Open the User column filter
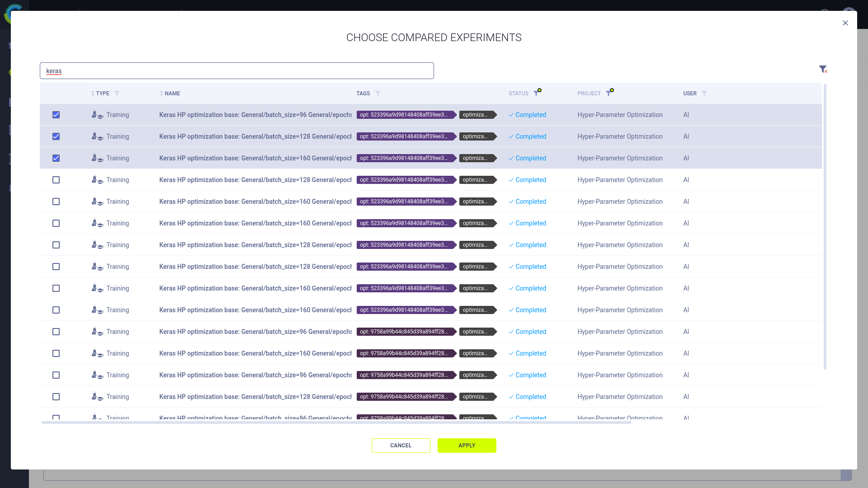Screen dimensions: 868x488 (x=704, y=94)
